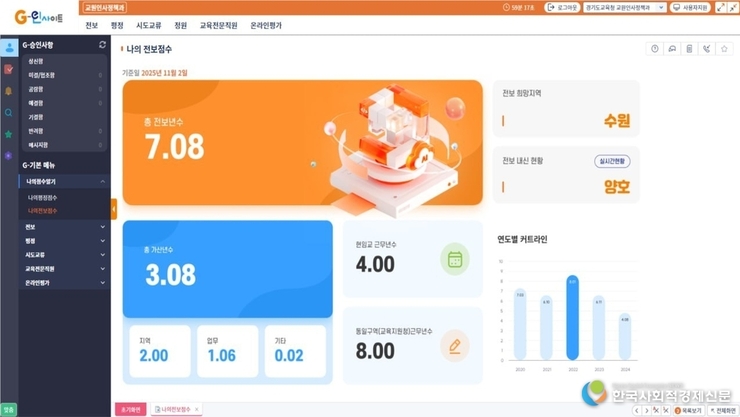Click the 실시간현황 real-time status button

pyautogui.click(x=612, y=161)
